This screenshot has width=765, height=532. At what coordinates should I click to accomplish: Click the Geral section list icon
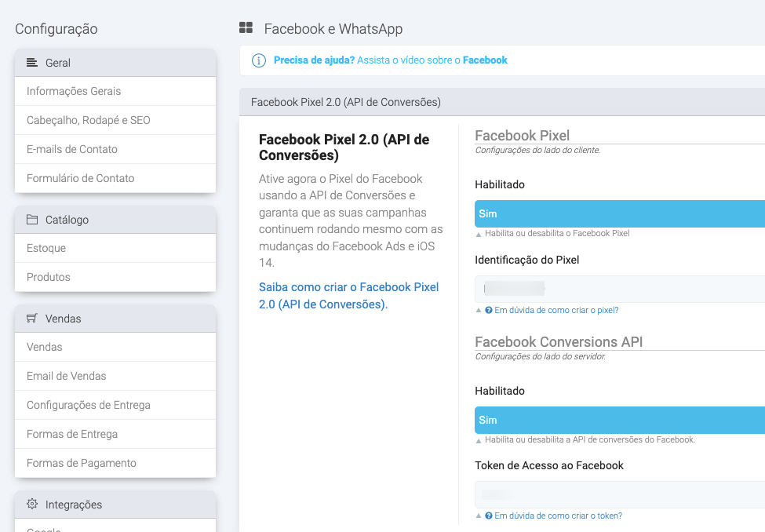[x=32, y=63]
